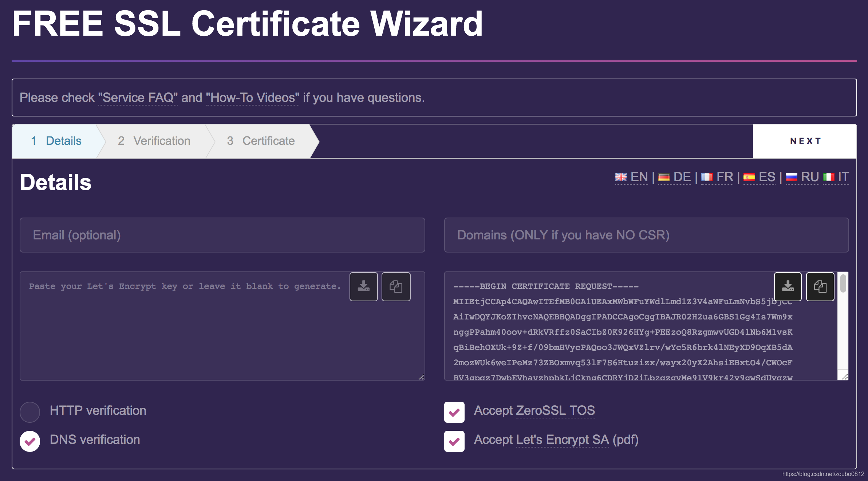Switch language to French (FR)
This screenshot has height=481, width=868.
click(x=717, y=177)
